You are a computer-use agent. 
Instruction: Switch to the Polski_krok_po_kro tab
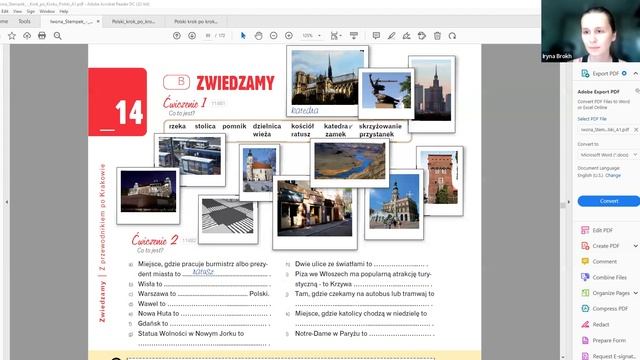(x=133, y=21)
